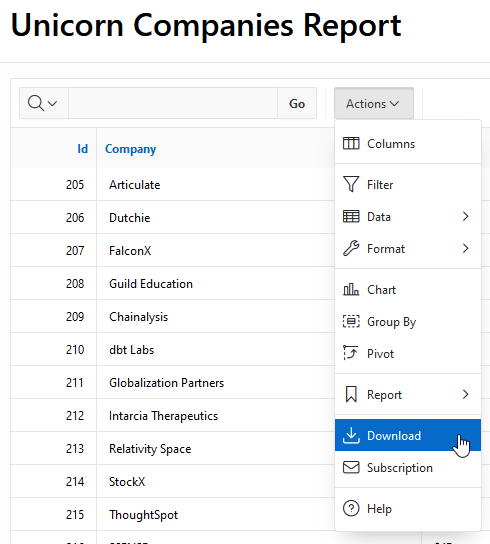Click the Filter funnel icon

point(351,184)
